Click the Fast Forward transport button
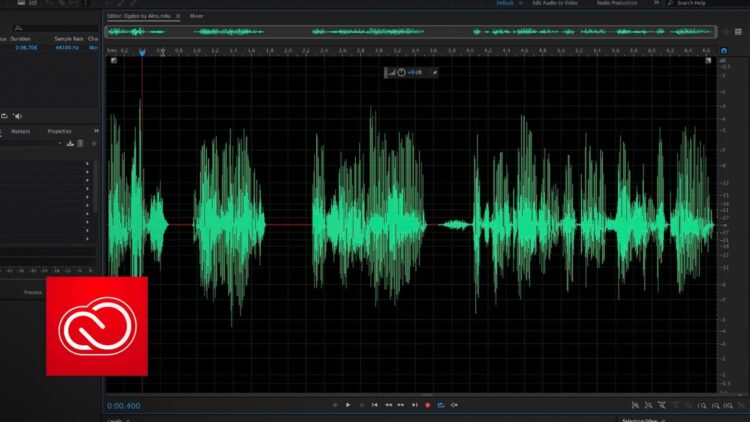Viewport: 750px width, 422px height. coord(401,405)
